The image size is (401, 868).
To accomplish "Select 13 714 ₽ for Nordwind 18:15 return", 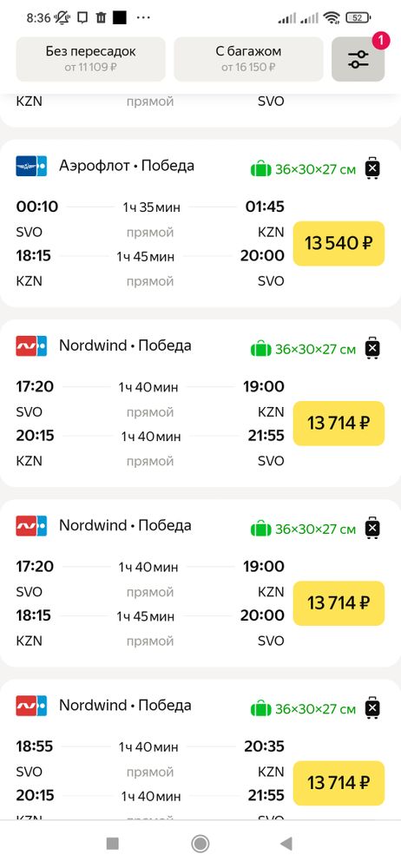I will [339, 603].
